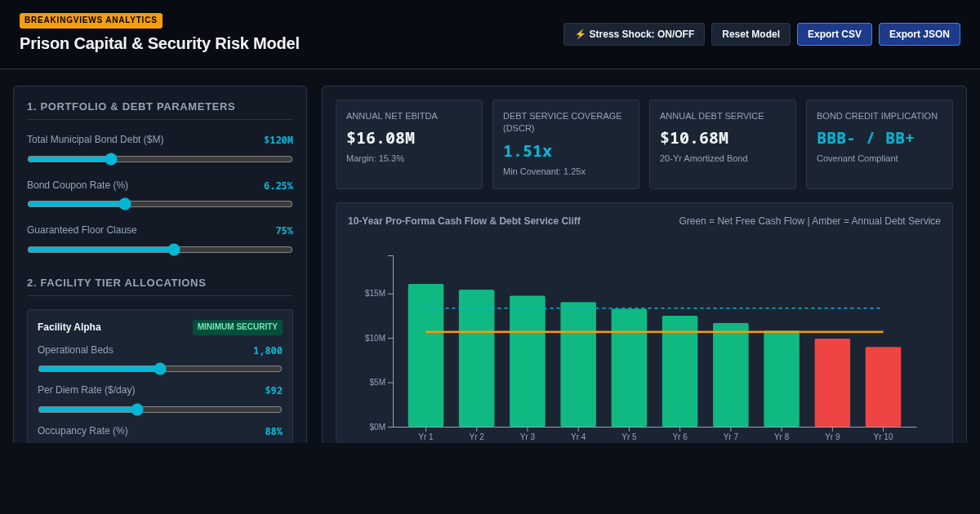Click the $92 per diem value

pos(274,391)
